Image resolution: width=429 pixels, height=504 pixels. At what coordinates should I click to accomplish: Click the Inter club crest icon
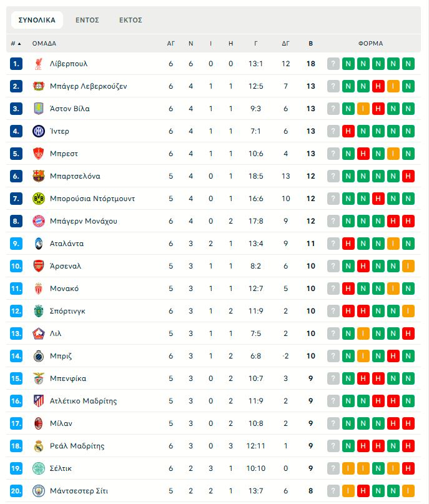tap(38, 131)
